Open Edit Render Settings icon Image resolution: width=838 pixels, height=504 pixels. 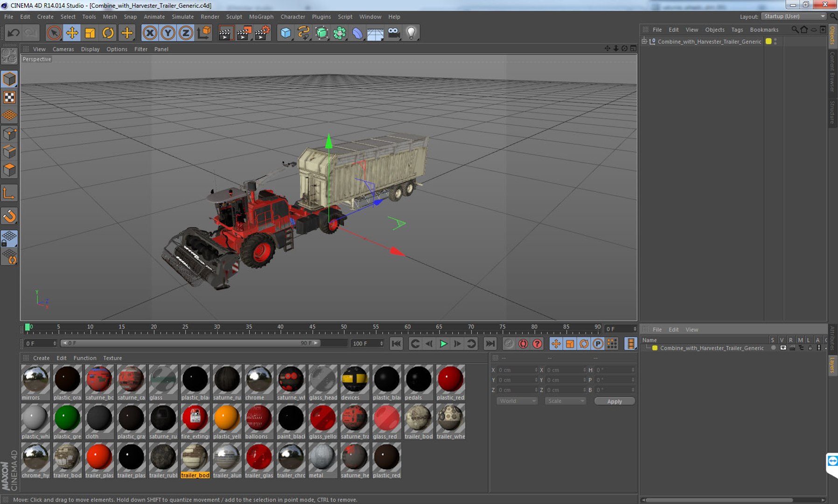click(262, 33)
